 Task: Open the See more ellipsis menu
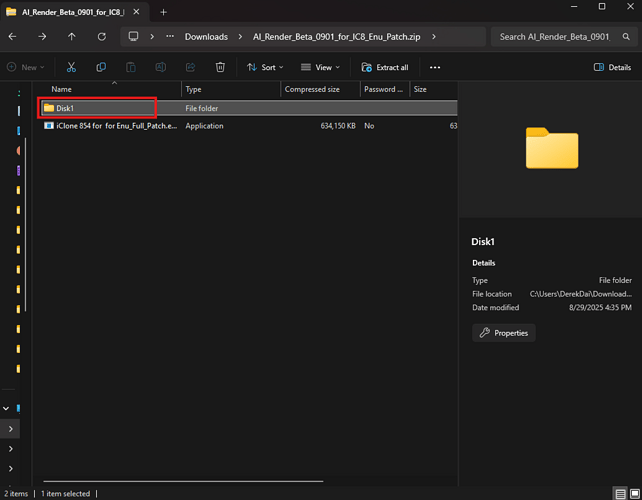point(435,67)
